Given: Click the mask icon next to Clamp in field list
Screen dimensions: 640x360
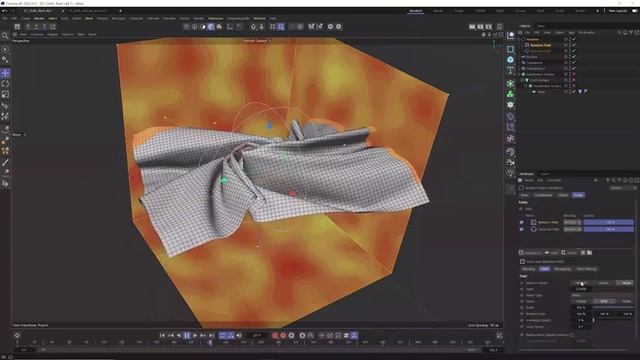Looking at the screenshot, I should click(583, 253).
